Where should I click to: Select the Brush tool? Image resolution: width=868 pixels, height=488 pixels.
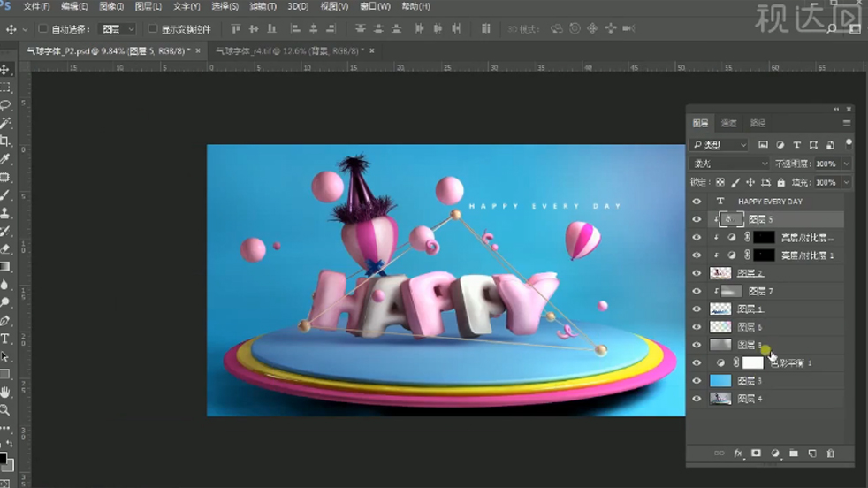click(x=5, y=195)
